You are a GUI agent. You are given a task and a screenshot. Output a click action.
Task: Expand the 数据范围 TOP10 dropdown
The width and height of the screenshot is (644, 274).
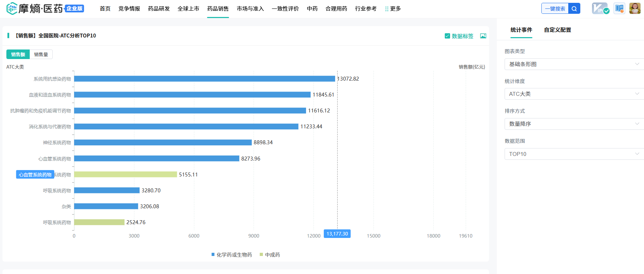coord(573,154)
